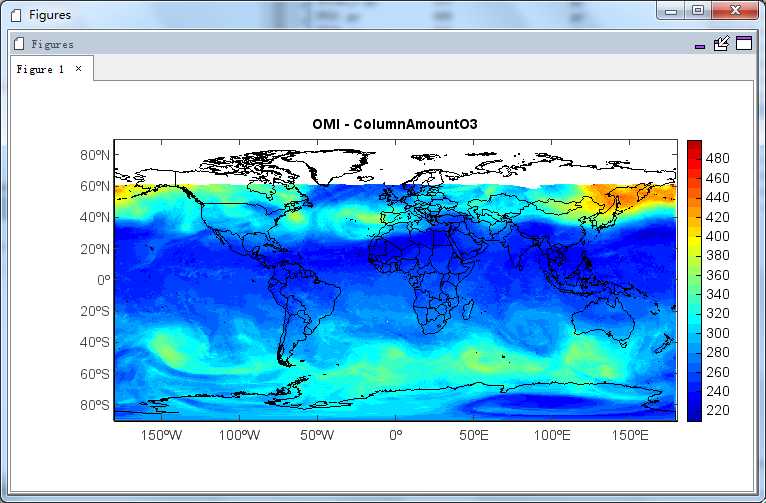Image resolution: width=766 pixels, height=503 pixels.
Task: Maximize the inner Figures panel
Action: click(x=744, y=43)
